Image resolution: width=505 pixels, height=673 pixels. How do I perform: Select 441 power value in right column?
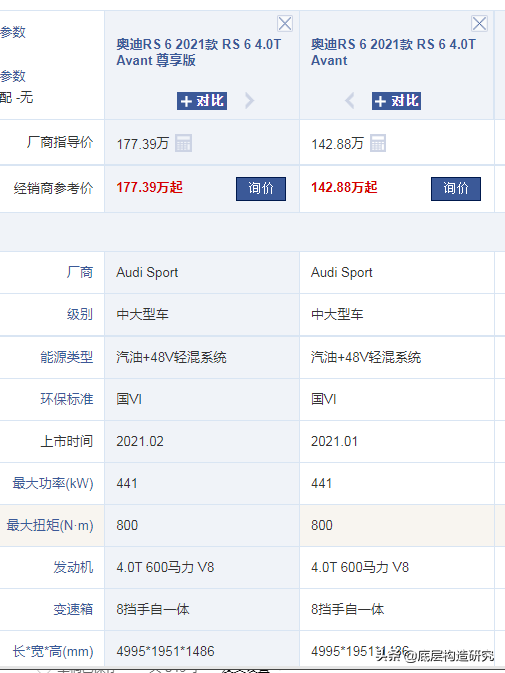tap(321, 483)
